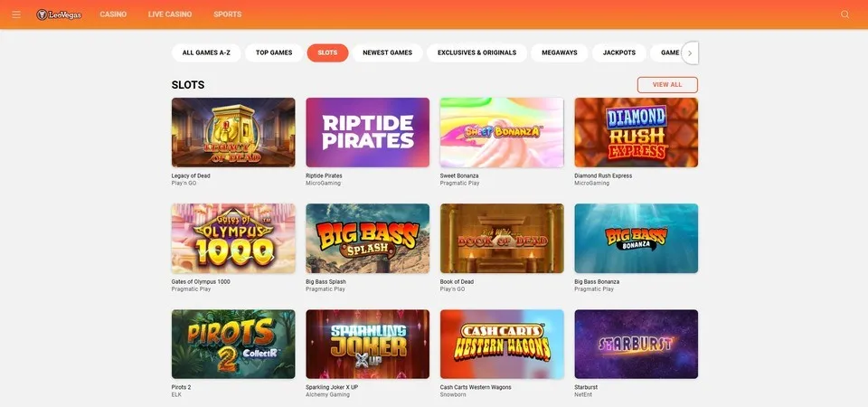Open the hamburger menu icon
Viewport: 868px width, 407px height.
click(16, 14)
